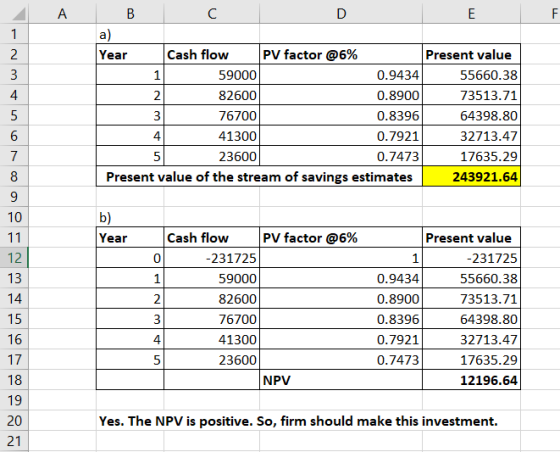Click 'Cash flow' header in row 11

click(x=211, y=237)
